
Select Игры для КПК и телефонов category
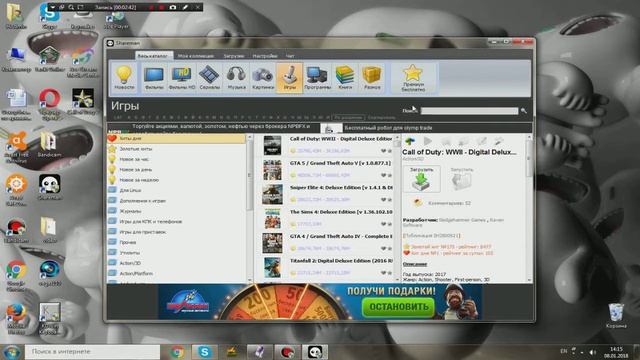176,222
